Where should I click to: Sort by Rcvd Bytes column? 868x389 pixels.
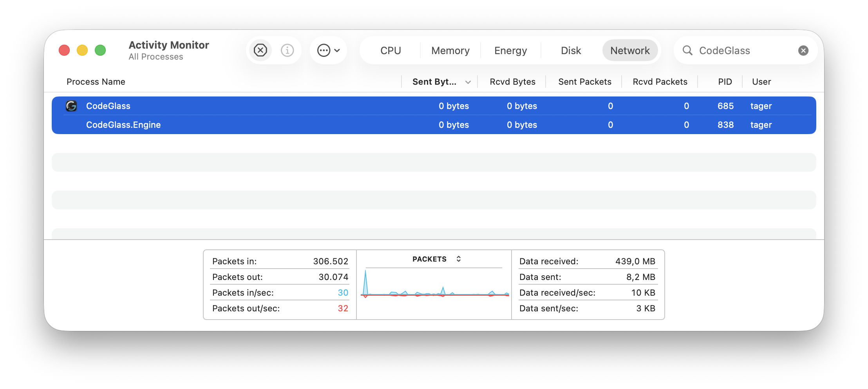[x=512, y=82]
